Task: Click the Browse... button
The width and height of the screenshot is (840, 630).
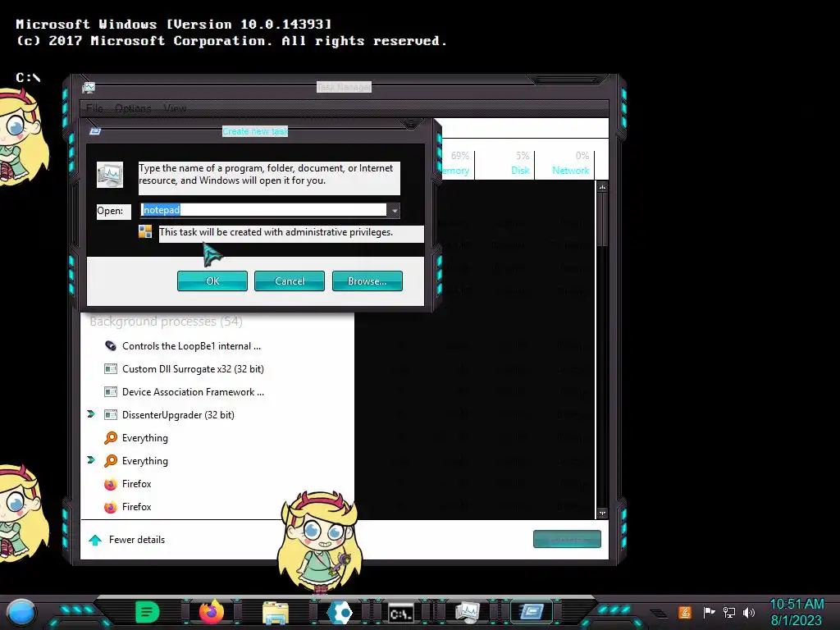Action: point(367,281)
